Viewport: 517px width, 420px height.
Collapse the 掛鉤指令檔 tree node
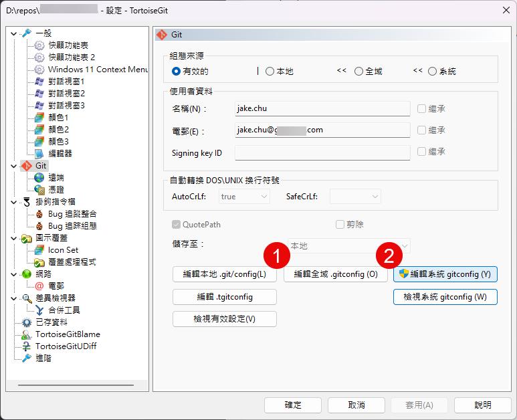coord(13,202)
